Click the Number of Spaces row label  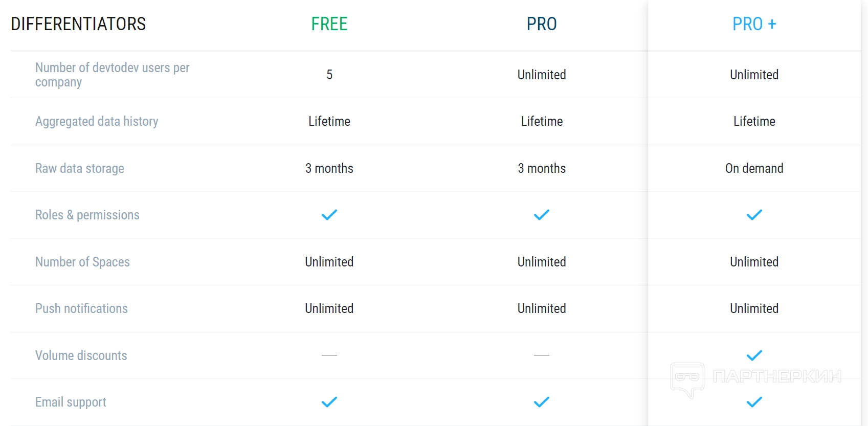[82, 262]
